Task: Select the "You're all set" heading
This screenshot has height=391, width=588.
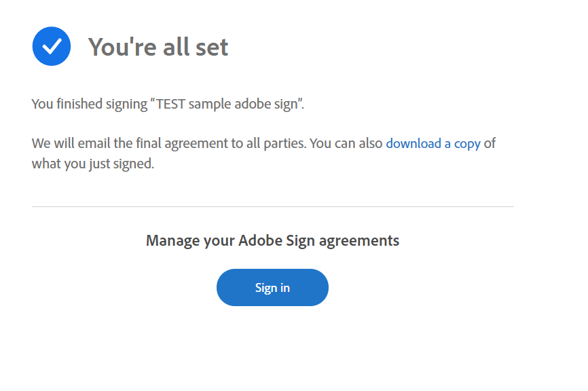Action: pyautogui.click(x=158, y=48)
